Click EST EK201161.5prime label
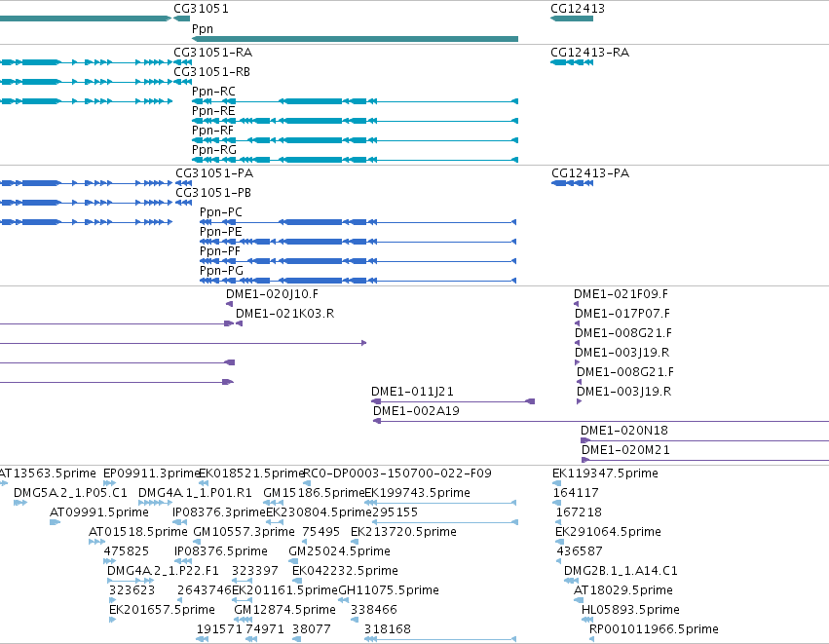829x644 pixels. tap(285, 591)
